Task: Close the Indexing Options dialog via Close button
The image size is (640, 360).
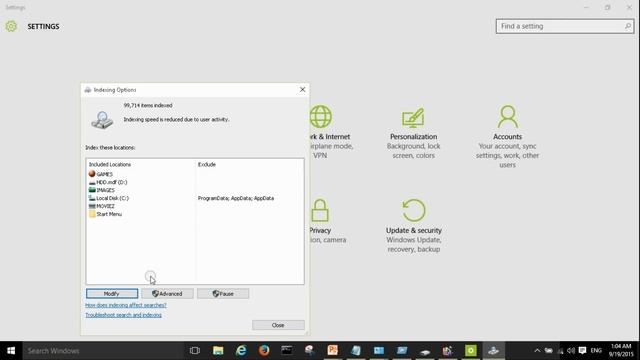Action: (278, 325)
